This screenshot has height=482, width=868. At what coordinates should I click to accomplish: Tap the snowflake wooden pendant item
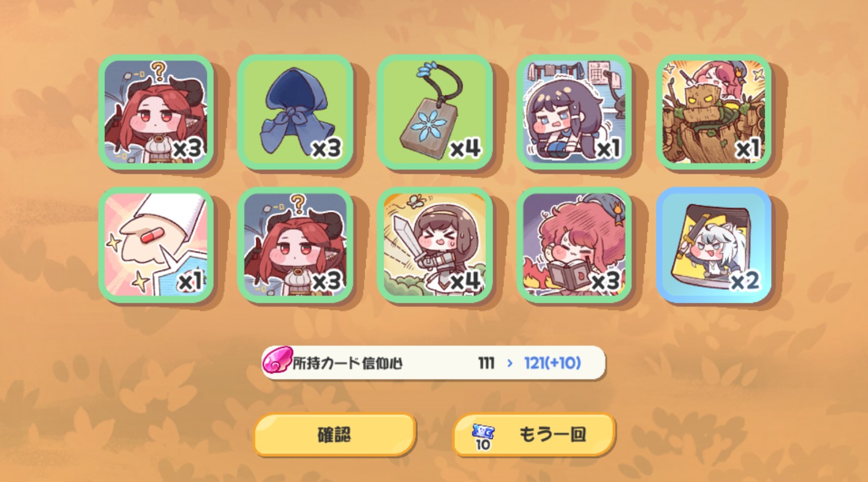click(435, 112)
